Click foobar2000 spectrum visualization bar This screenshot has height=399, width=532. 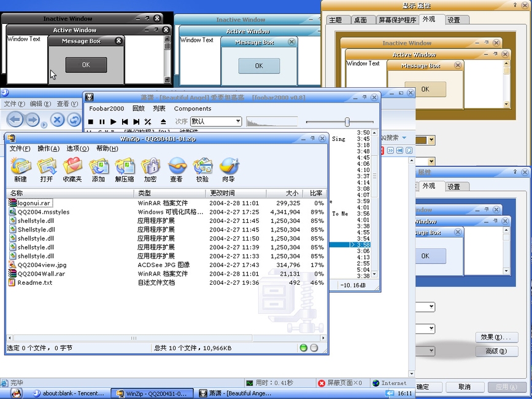click(x=272, y=122)
